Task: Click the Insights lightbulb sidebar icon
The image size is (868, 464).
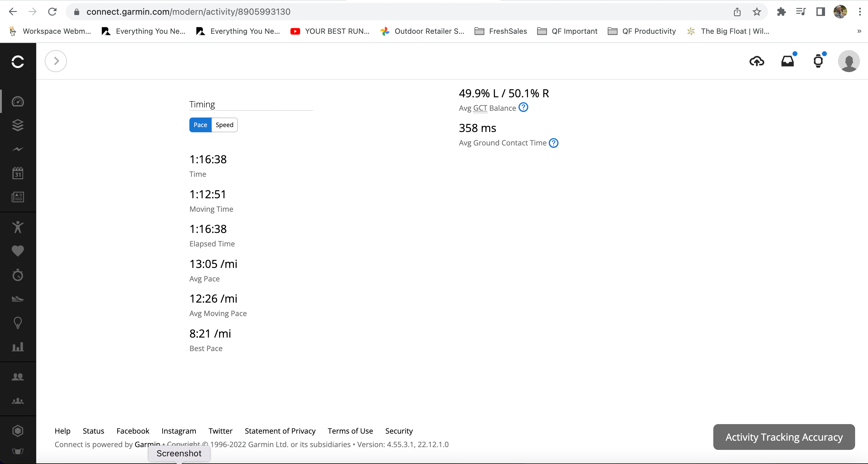Action: pos(17,323)
